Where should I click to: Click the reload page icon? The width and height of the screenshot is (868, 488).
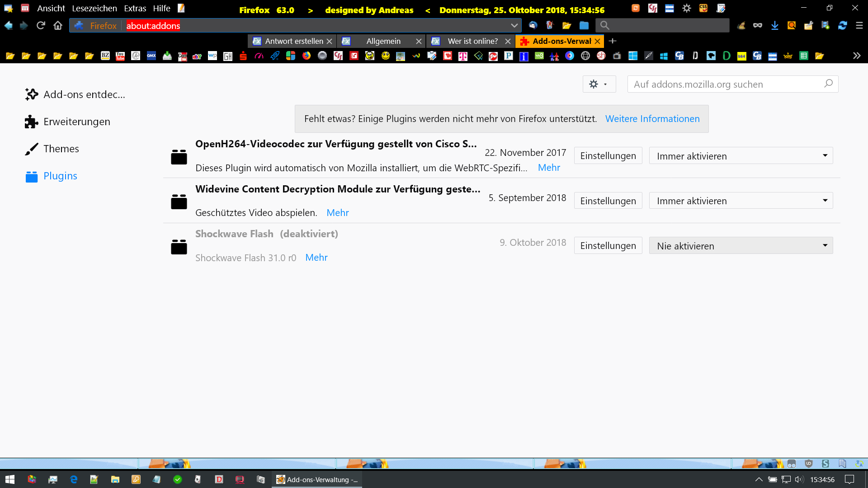pyautogui.click(x=41, y=26)
